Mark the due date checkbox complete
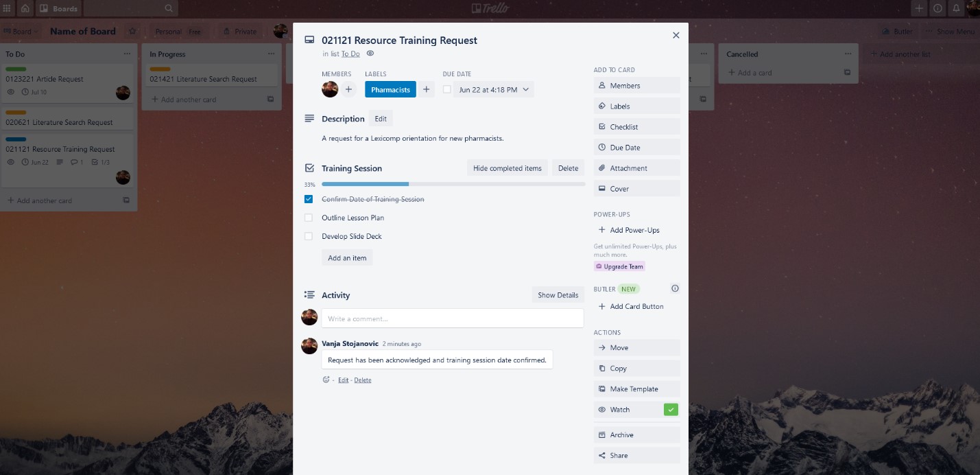This screenshot has width=980, height=475. pyautogui.click(x=446, y=89)
